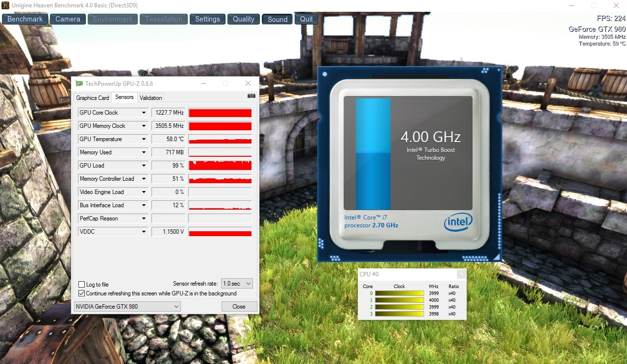The image size is (627, 364).
Task: Click the Intel logo on the Turbo Boost gadget
Action: pyautogui.click(x=458, y=222)
